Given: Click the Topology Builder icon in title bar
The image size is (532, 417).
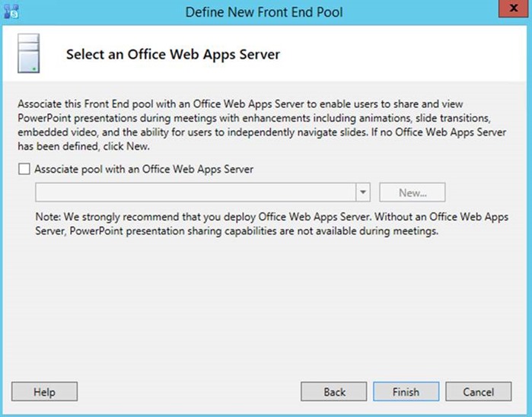Looking at the screenshot, I should point(11,11).
